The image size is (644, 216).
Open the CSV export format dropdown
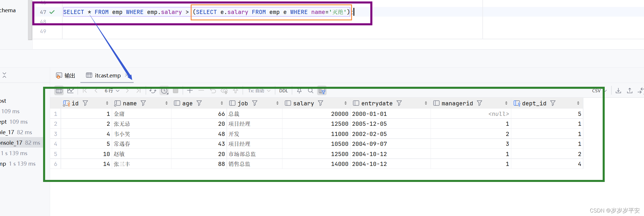599,91
